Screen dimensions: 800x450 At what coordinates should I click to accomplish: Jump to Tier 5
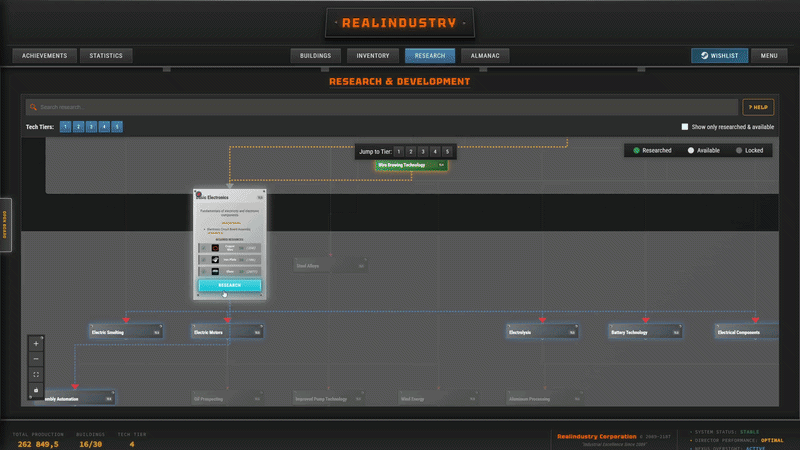tap(447, 152)
